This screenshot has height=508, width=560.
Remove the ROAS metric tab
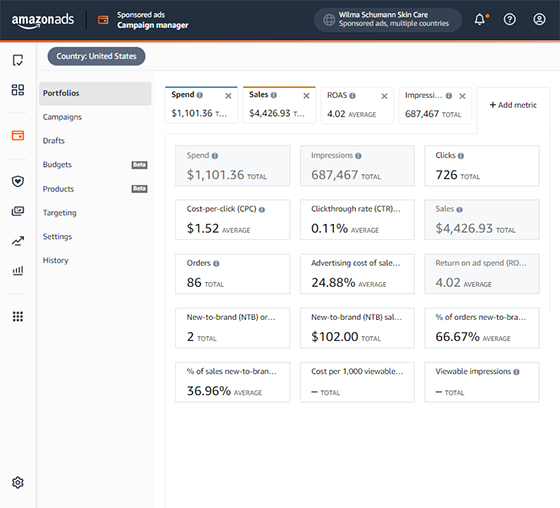tap(384, 96)
